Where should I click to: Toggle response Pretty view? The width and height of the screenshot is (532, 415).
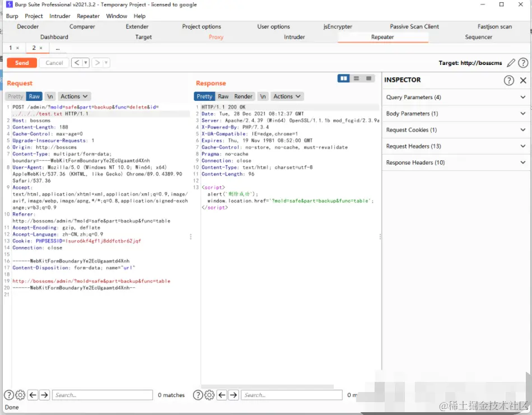click(x=204, y=96)
